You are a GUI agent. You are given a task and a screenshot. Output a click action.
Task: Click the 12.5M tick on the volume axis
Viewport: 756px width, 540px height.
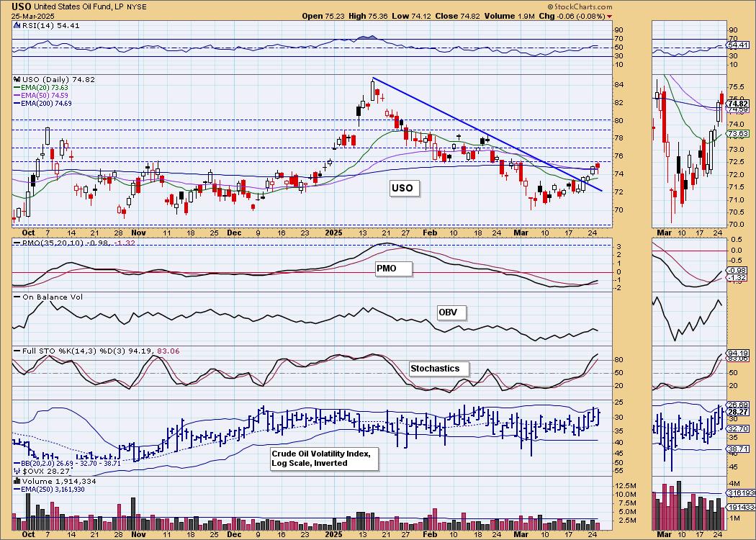pyautogui.click(x=627, y=485)
